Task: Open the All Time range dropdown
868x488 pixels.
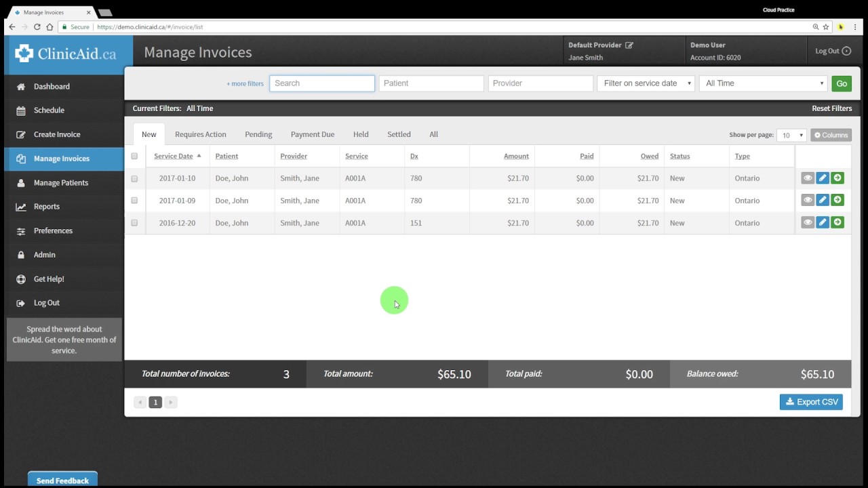Action: (x=763, y=83)
